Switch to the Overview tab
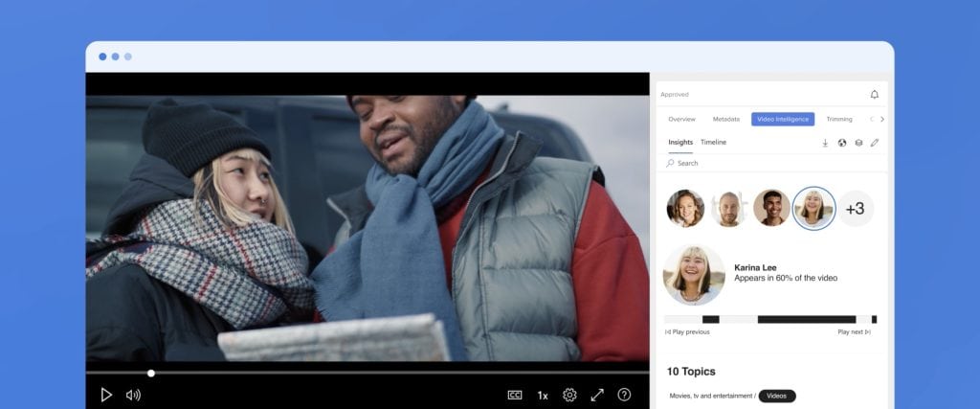 click(x=681, y=119)
